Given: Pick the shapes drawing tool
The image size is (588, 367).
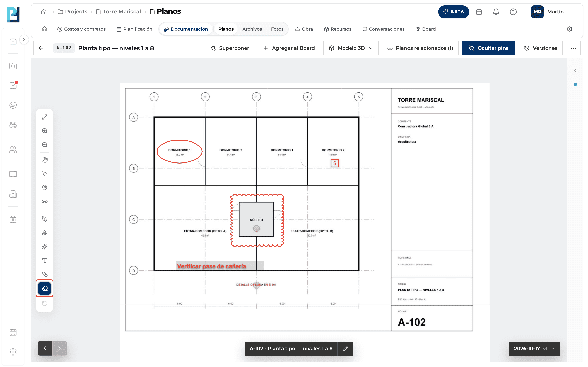Looking at the screenshot, I should [x=45, y=233].
